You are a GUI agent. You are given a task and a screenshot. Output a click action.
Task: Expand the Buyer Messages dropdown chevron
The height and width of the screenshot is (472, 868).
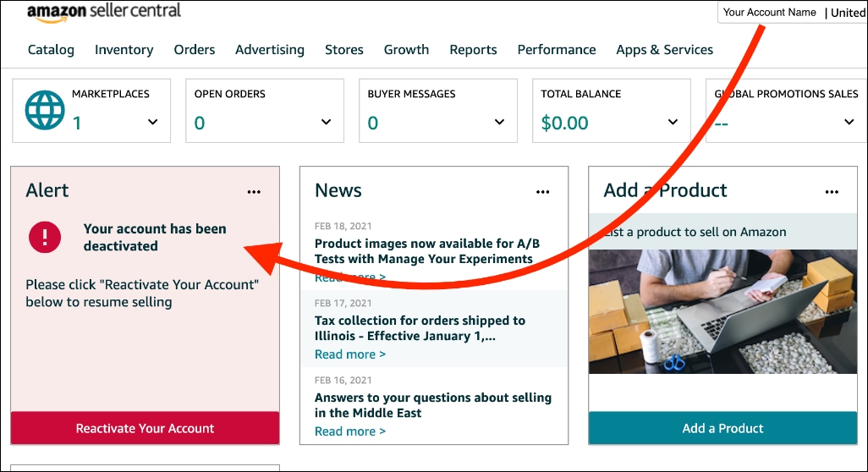coord(500,123)
